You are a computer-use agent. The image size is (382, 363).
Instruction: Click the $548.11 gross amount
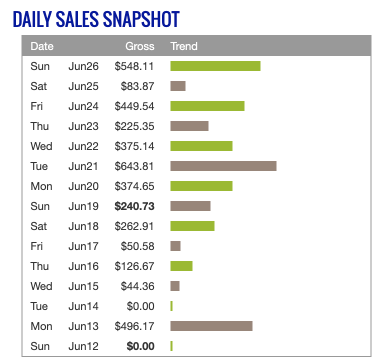(134, 66)
